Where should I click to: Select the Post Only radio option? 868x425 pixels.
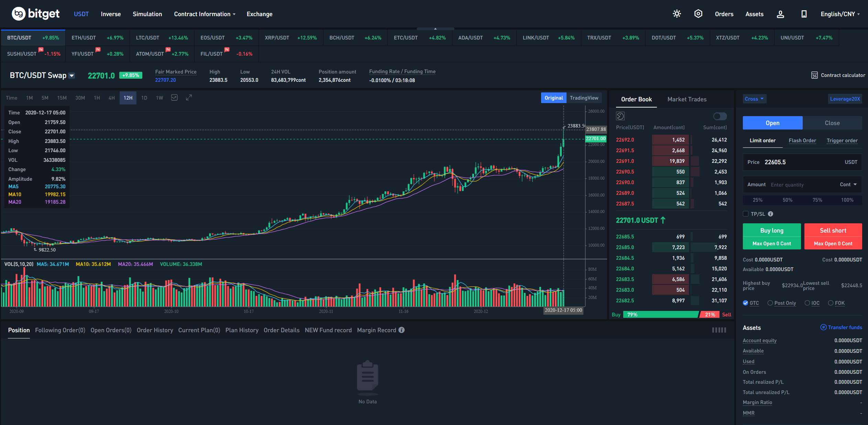770,303
